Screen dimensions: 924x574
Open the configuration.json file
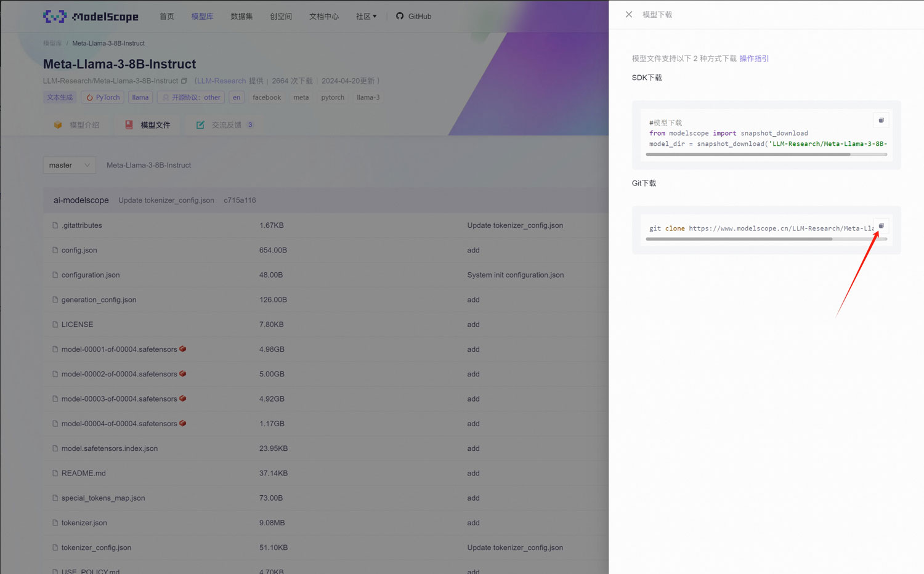(91, 275)
